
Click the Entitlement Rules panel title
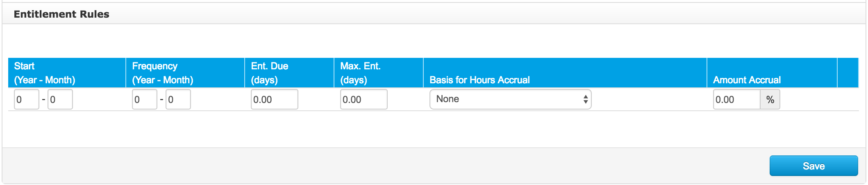tap(61, 14)
